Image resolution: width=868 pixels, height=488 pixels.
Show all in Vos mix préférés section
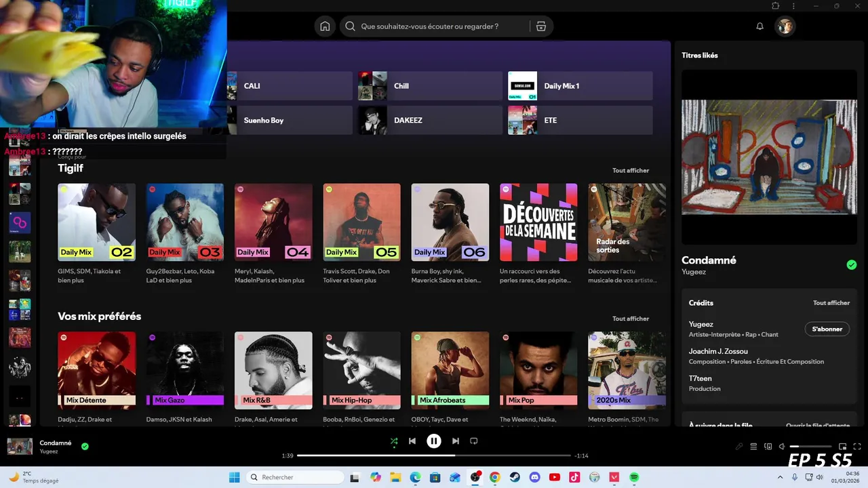click(631, 319)
